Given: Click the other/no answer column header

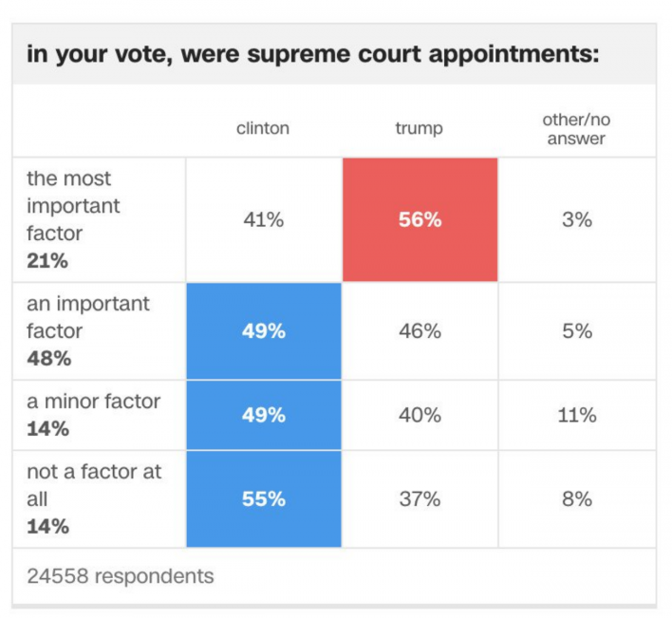Looking at the screenshot, I should pyautogui.click(x=576, y=129).
